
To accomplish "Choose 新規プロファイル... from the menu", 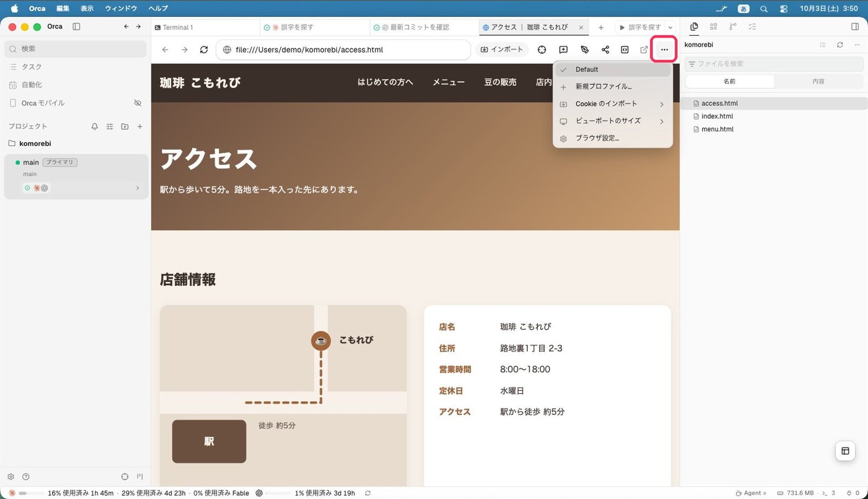I will pyautogui.click(x=612, y=87).
